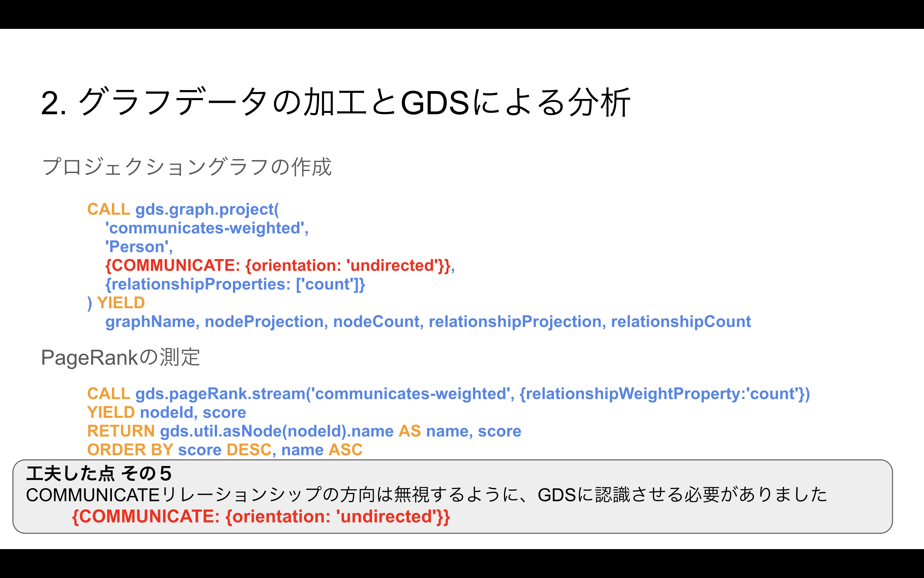Image resolution: width=924 pixels, height=578 pixels.
Task: Click the callout heading '工夫した点 その５'
Action: [x=99, y=473]
